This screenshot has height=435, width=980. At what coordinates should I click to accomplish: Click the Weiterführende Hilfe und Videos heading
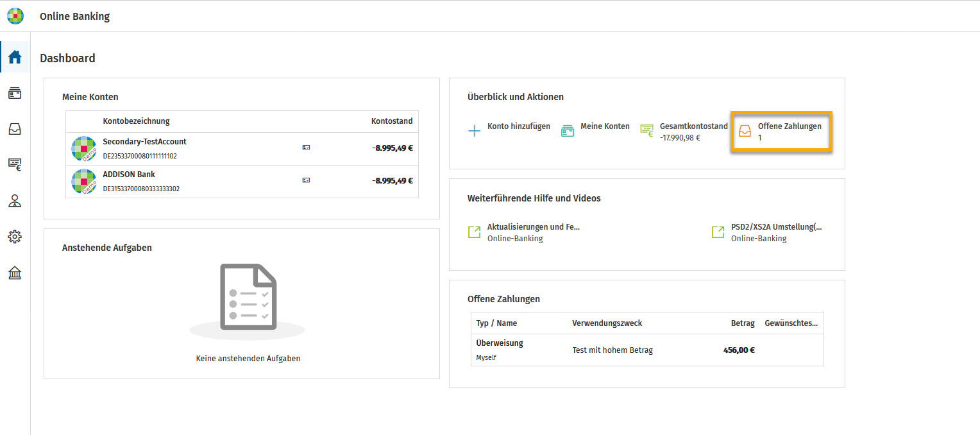click(x=534, y=198)
